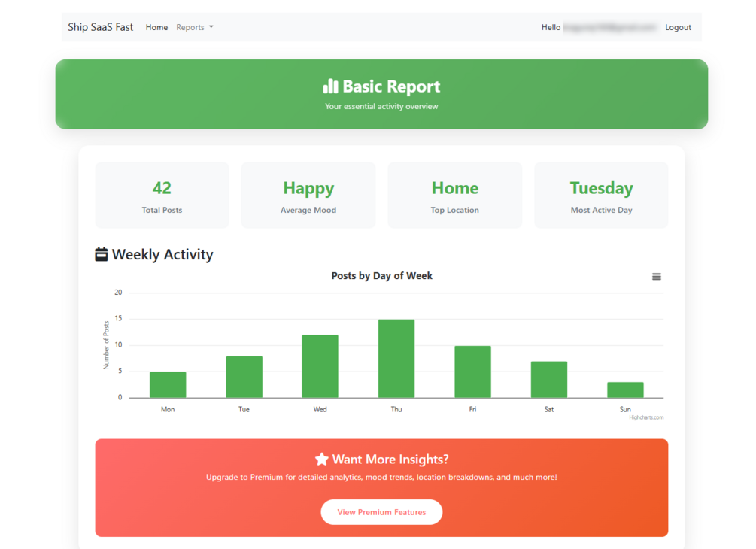
Task: Click the Upgrade to Premium description text
Action: (381, 478)
